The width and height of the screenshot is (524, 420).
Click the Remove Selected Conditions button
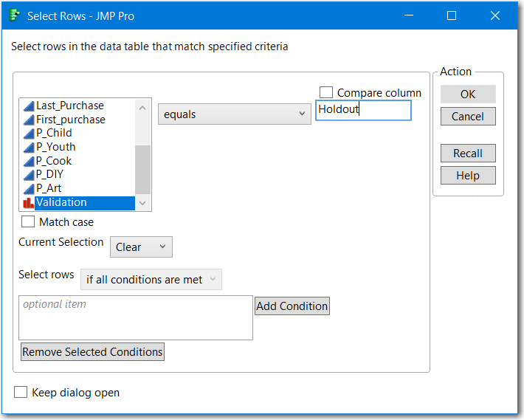point(92,352)
